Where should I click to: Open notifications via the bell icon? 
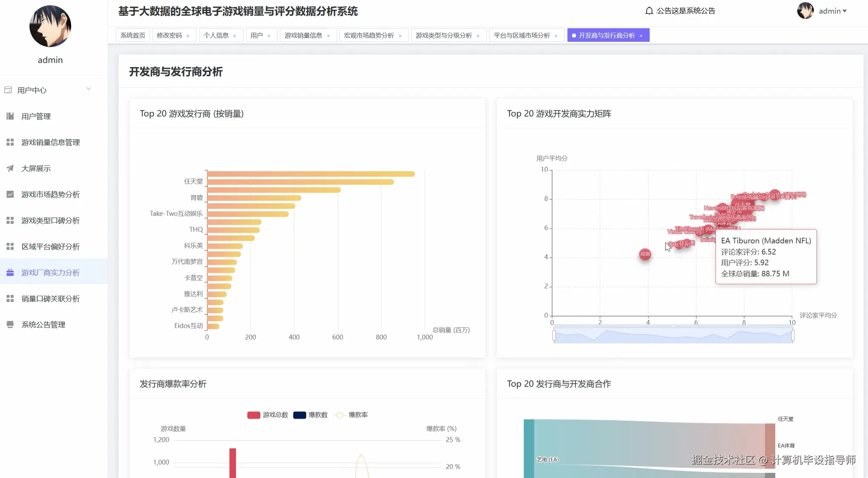(x=649, y=11)
